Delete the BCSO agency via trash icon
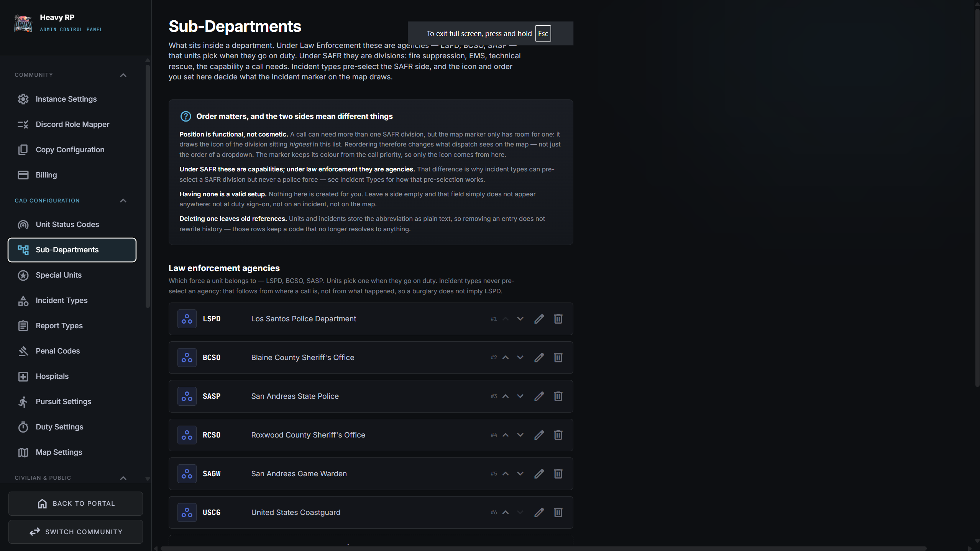The width and height of the screenshot is (980, 551). (558, 357)
